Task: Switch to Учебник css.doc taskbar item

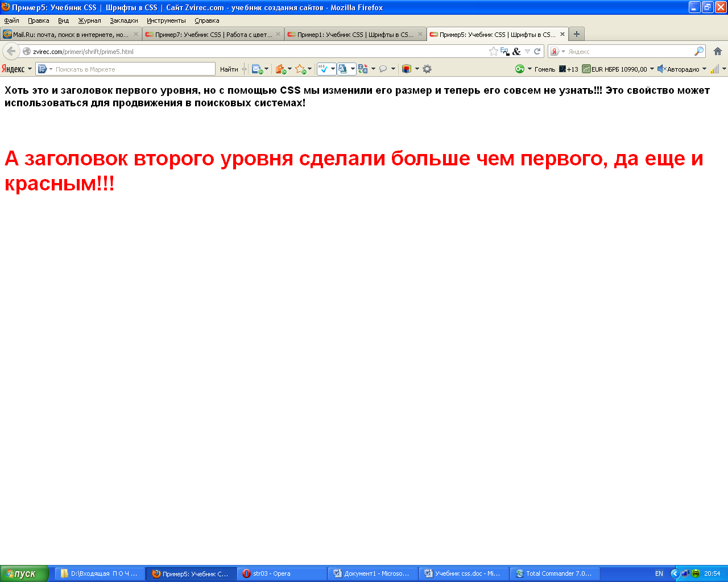Action: click(464, 573)
